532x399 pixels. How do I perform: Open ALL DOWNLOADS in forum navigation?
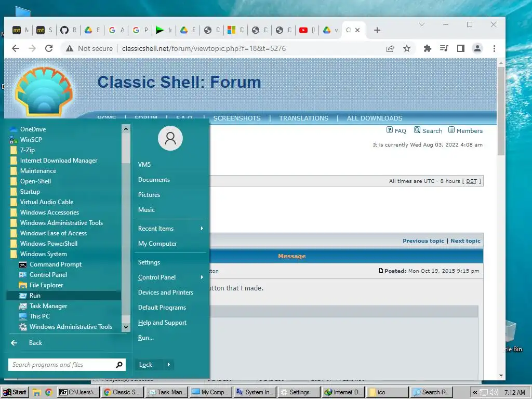click(x=374, y=118)
